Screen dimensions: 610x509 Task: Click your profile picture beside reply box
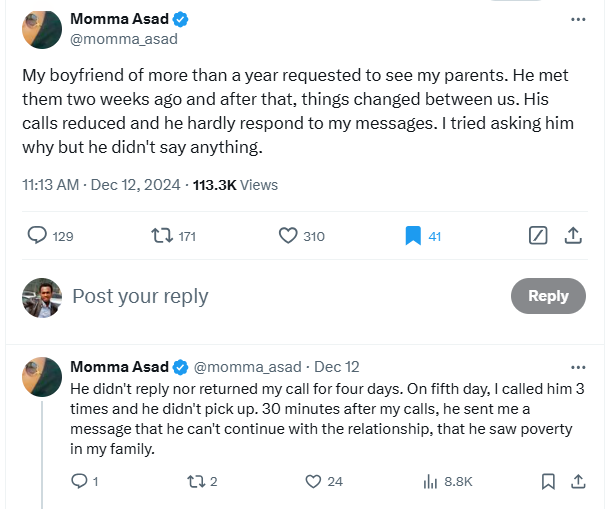pos(43,297)
